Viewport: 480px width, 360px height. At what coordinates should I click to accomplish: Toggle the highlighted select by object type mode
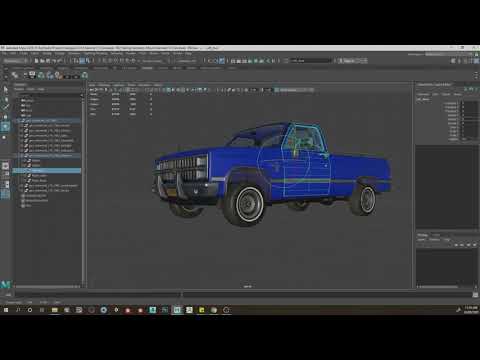point(82,61)
